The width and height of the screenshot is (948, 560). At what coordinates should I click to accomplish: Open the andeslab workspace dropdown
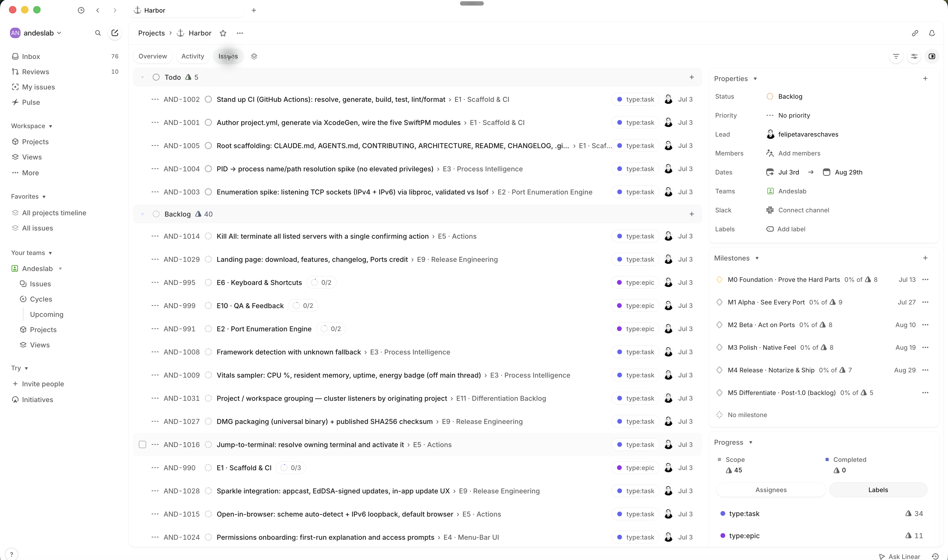[36, 33]
